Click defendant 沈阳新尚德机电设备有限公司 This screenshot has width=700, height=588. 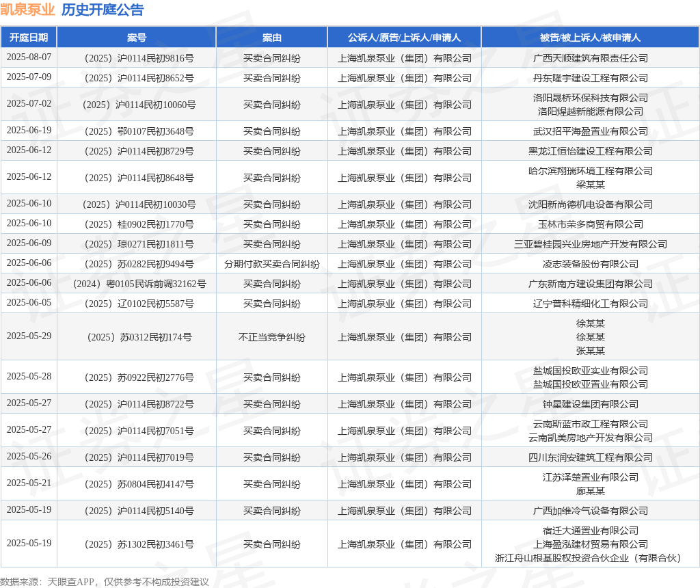tap(590, 204)
